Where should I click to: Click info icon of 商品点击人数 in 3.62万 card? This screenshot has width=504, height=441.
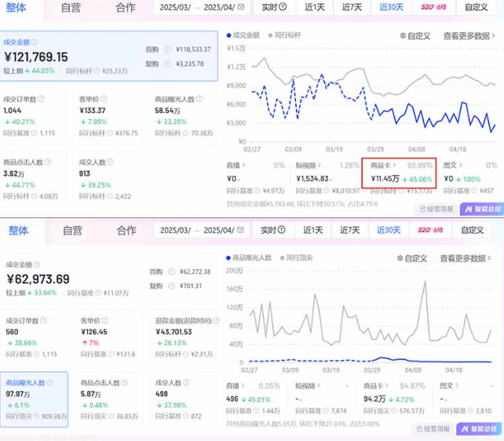point(48,162)
